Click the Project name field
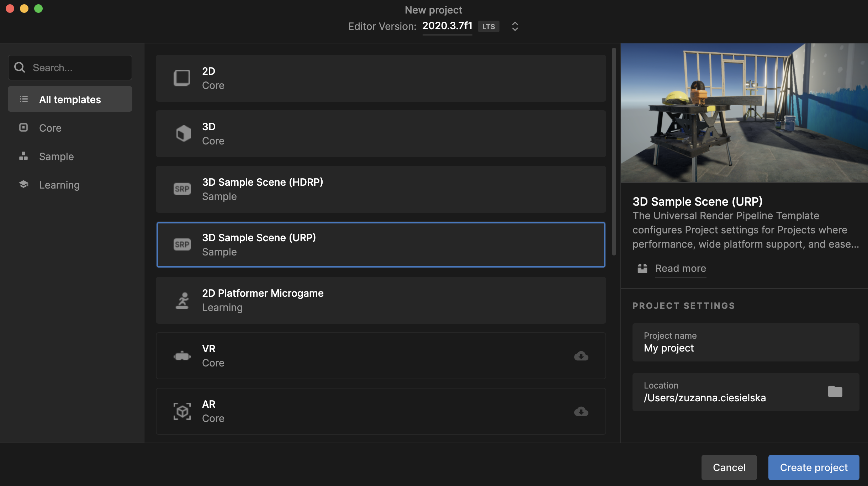The height and width of the screenshot is (486, 868). [746, 342]
